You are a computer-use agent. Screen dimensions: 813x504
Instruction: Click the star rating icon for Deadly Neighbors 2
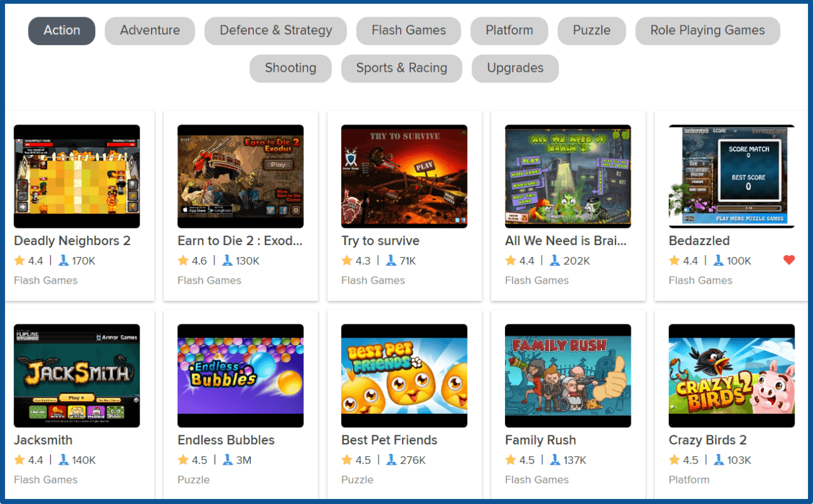click(20, 260)
